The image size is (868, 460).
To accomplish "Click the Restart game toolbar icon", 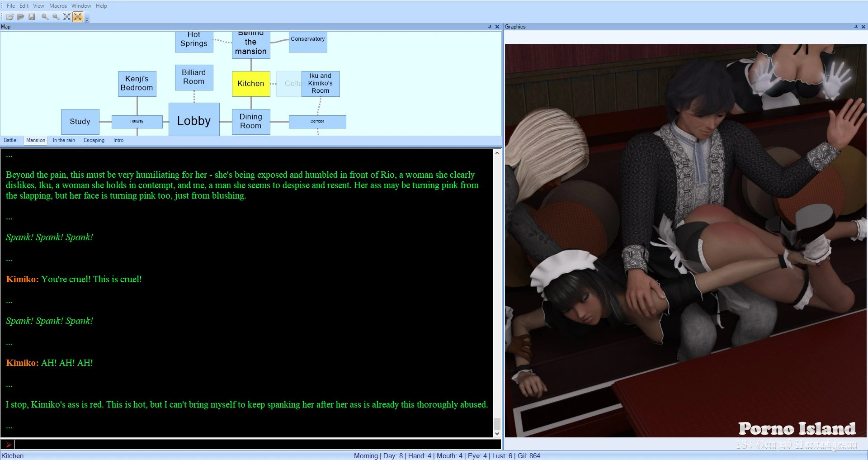I will coord(9,17).
